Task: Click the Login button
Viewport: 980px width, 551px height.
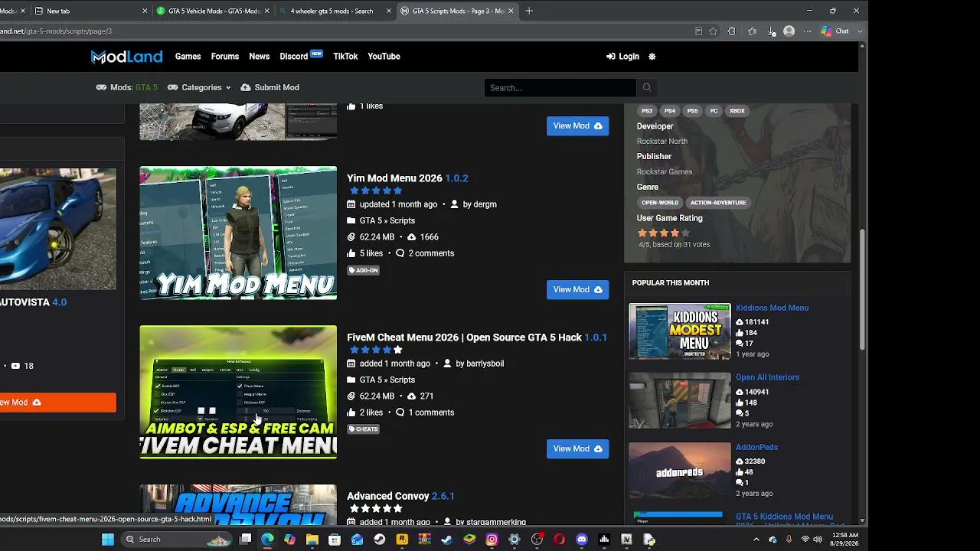Action: [x=622, y=57]
